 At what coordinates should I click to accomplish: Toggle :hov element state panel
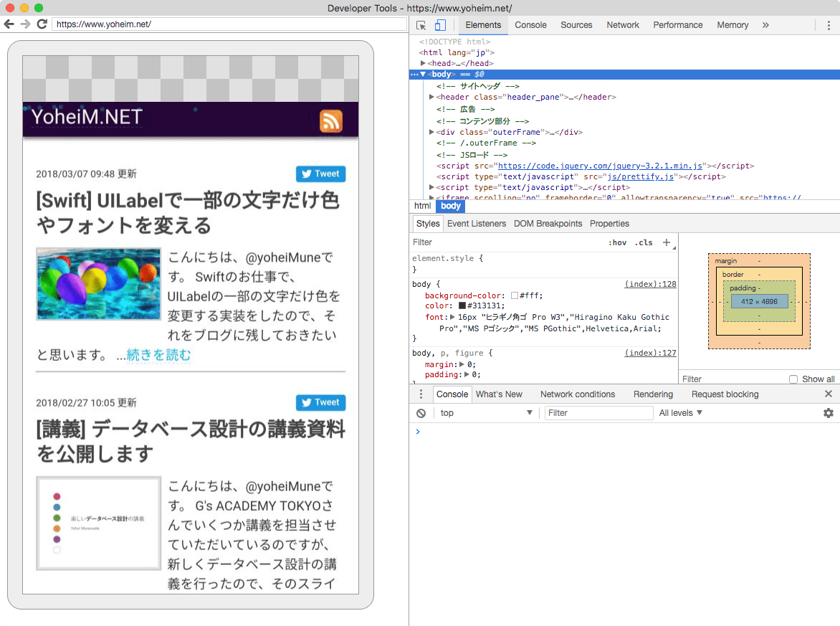[617, 242]
